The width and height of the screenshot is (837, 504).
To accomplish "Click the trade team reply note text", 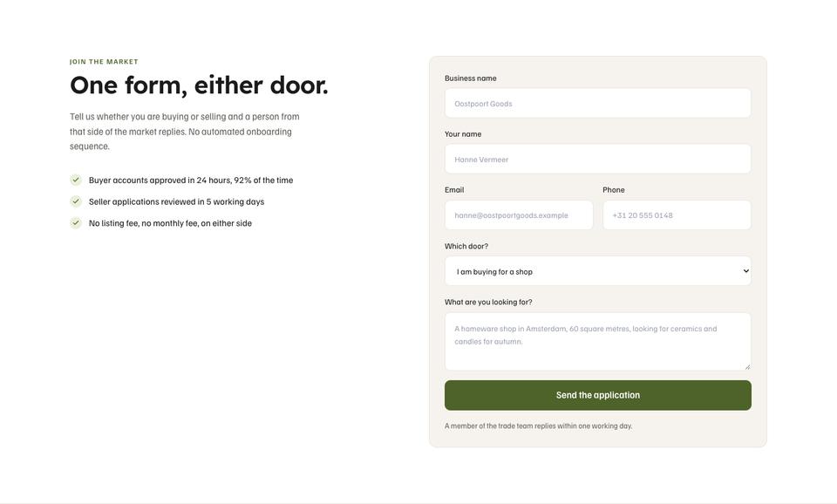I will pos(538,426).
